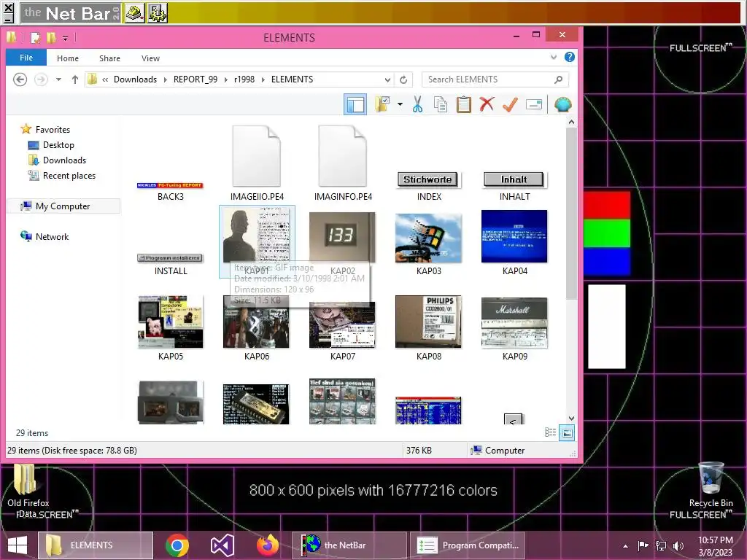Expand hidden breadcrumb path double chevron
The image size is (747, 560).
pyautogui.click(x=105, y=79)
